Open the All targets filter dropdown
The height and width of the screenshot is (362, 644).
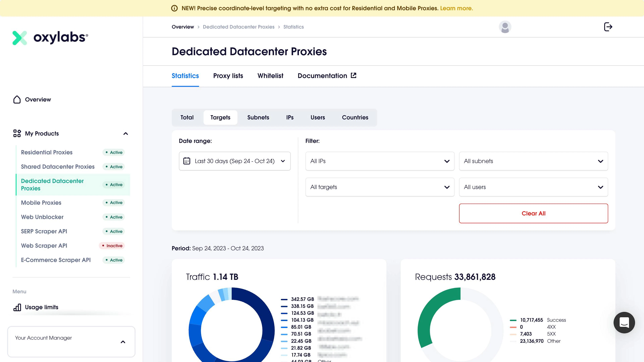tap(380, 187)
